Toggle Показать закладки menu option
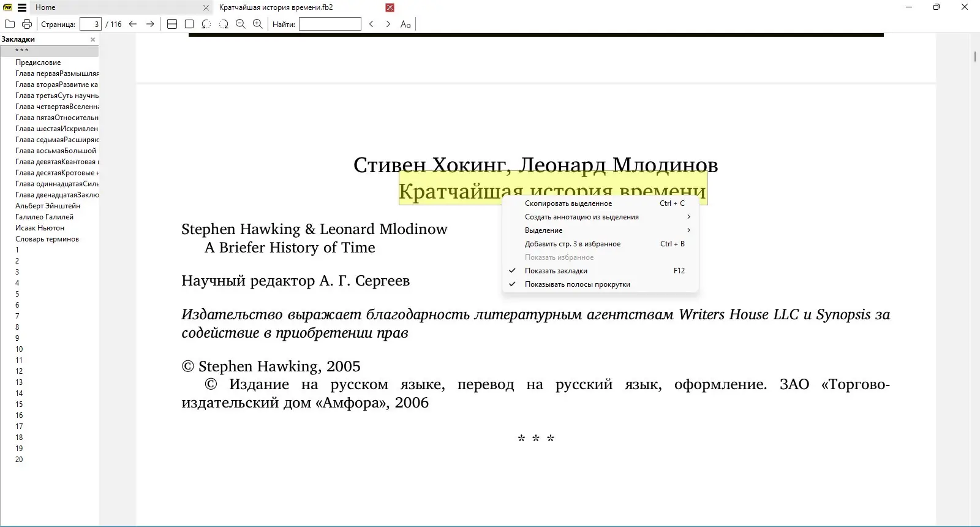This screenshot has width=980, height=527. point(600,271)
